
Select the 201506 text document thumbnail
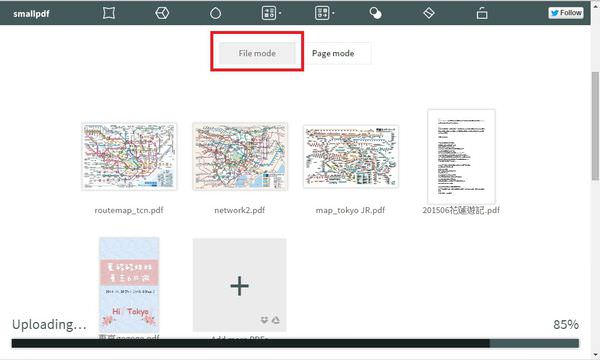[461, 156]
